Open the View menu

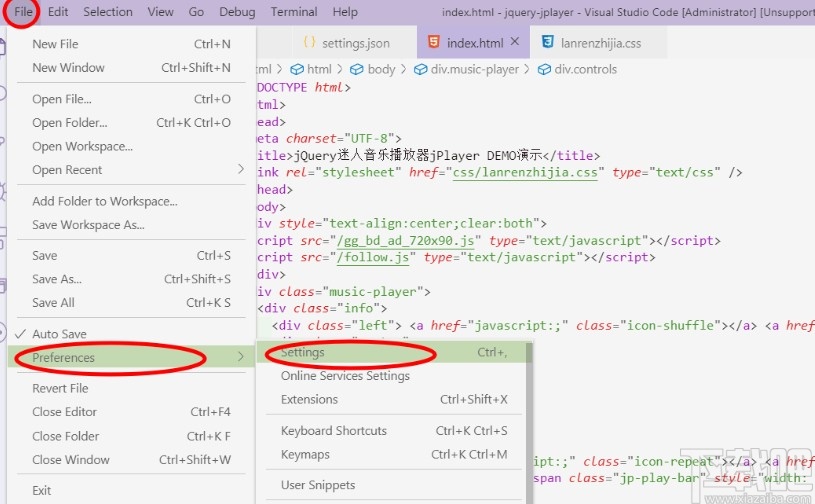(x=160, y=11)
